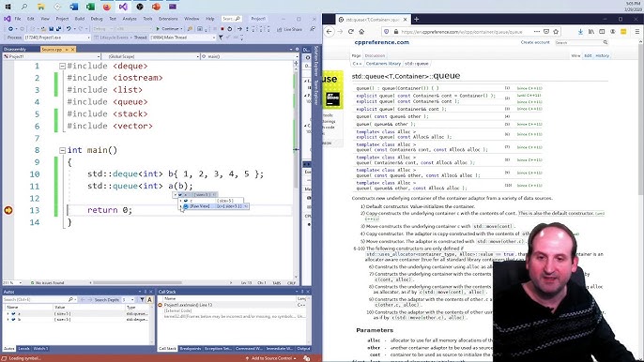This screenshot has width=644, height=362.
Task: Click the code editor vertical scrollbar
Action: click(296, 168)
